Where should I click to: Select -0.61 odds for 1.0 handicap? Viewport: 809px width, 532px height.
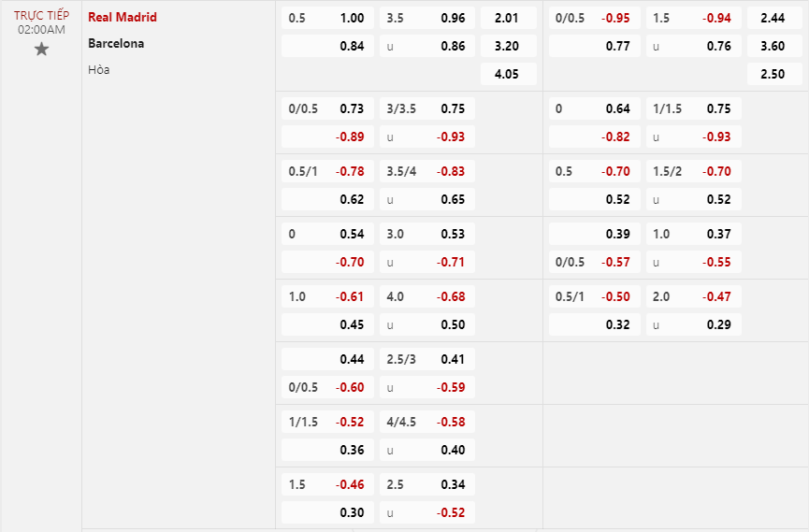click(350, 296)
